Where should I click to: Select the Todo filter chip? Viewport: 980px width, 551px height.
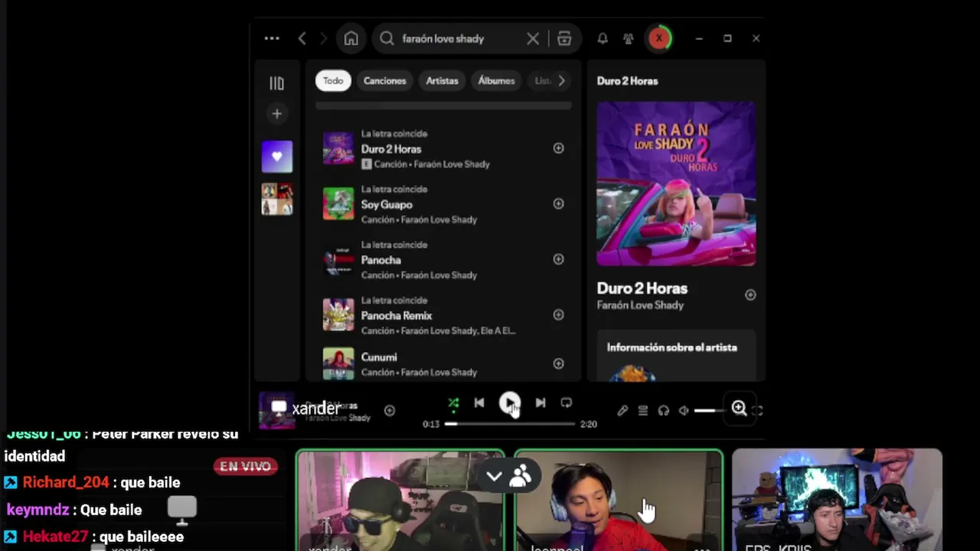click(333, 80)
